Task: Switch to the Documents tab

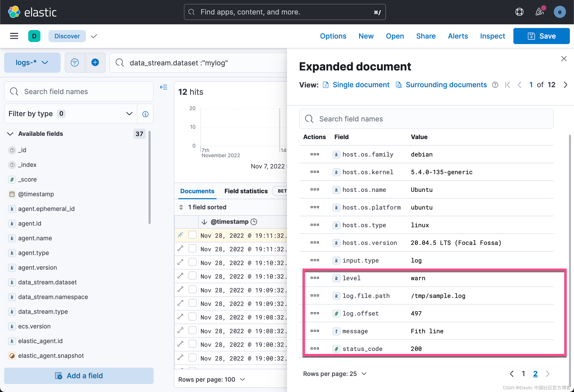Action: pyautogui.click(x=197, y=191)
